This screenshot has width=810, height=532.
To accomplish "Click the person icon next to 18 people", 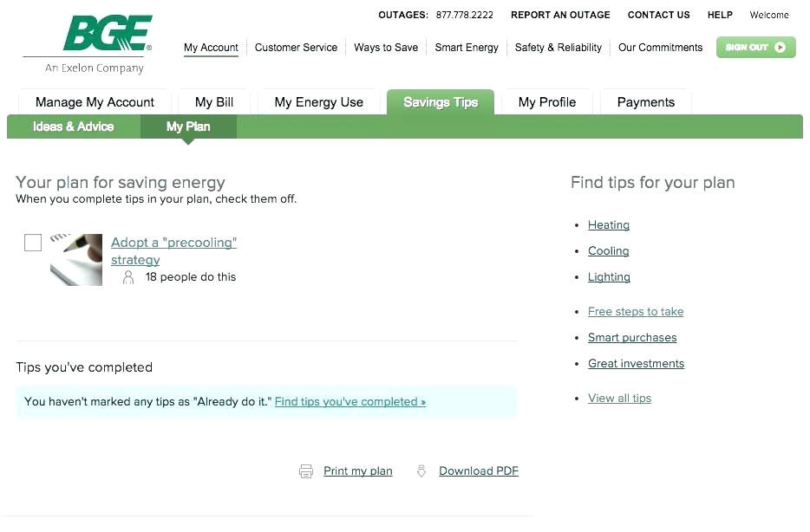I will [x=128, y=277].
